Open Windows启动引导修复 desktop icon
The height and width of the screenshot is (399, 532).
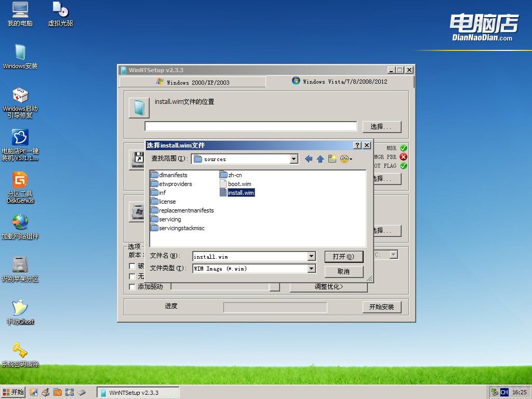(x=20, y=103)
